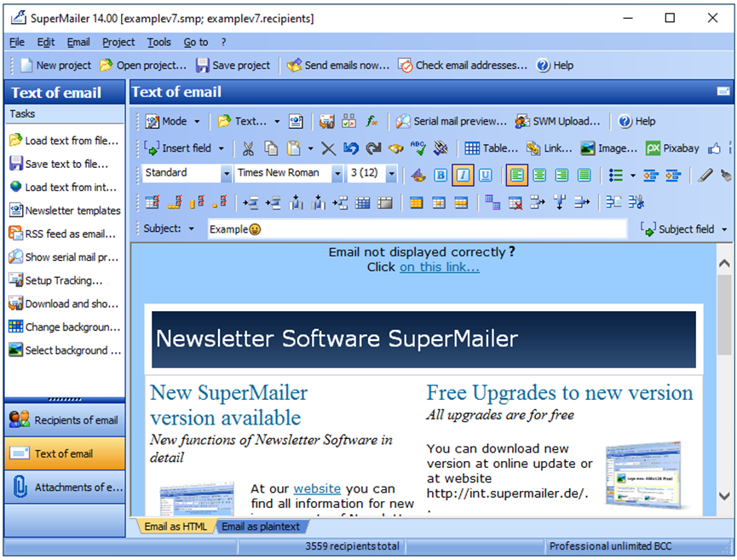Click RSS feed as email... task

point(62,234)
